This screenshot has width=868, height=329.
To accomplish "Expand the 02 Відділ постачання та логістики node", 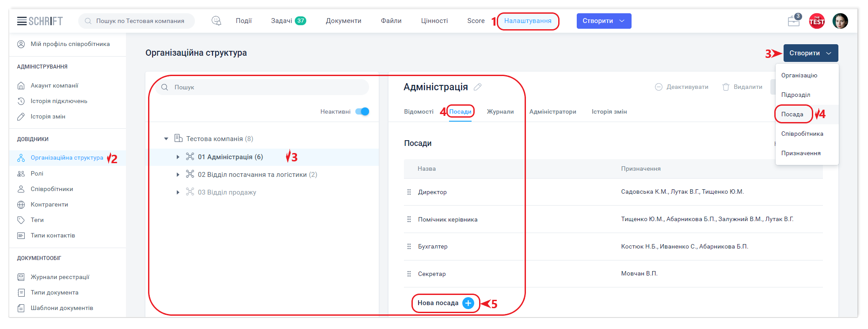I will 178,175.
